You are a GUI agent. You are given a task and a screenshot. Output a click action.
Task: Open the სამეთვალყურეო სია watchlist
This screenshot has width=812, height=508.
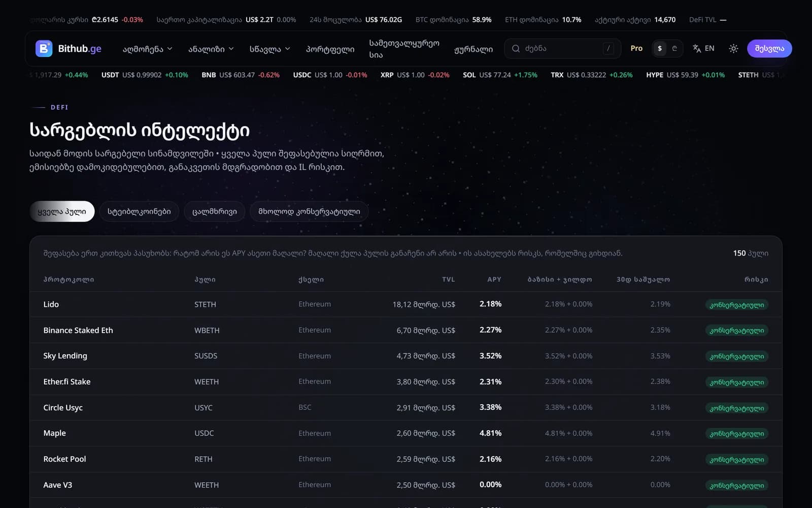point(404,49)
